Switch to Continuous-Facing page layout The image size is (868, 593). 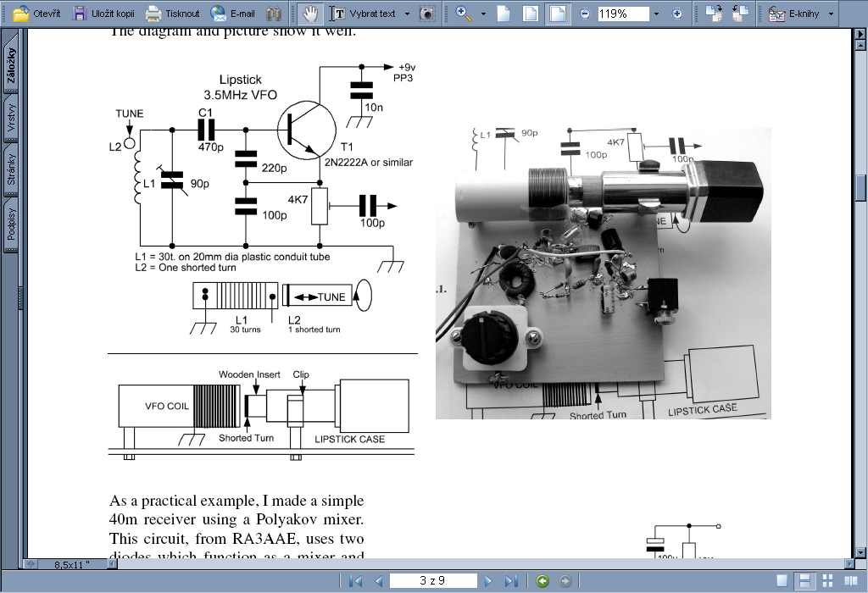[x=827, y=581]
